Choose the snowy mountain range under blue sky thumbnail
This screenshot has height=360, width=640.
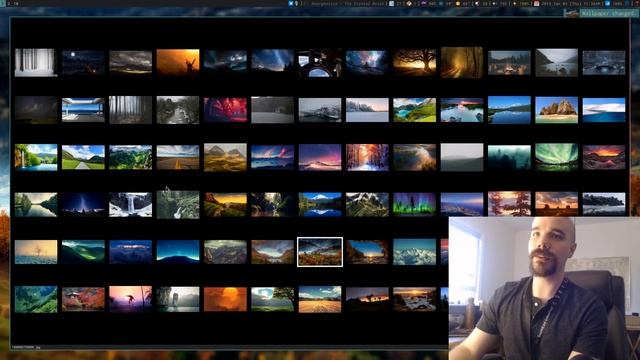coord(415,252)
